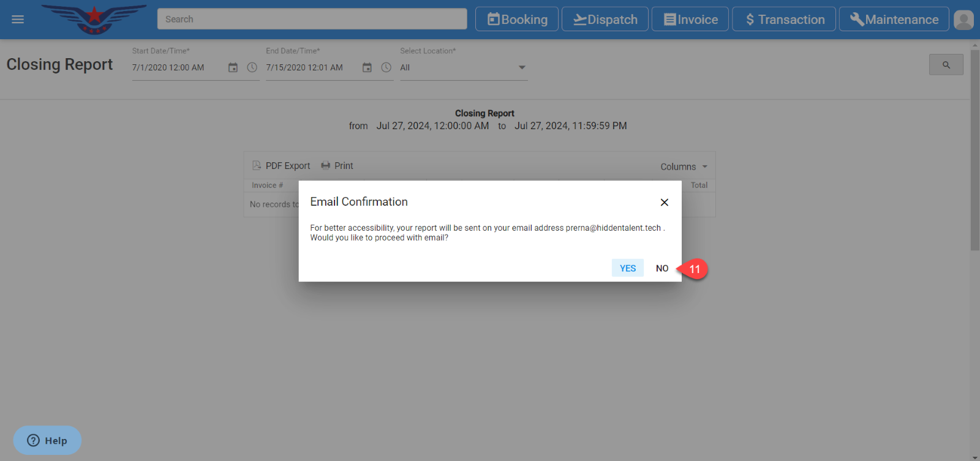
Task: Open End Date clock time picker
Action: coord(386,67)
